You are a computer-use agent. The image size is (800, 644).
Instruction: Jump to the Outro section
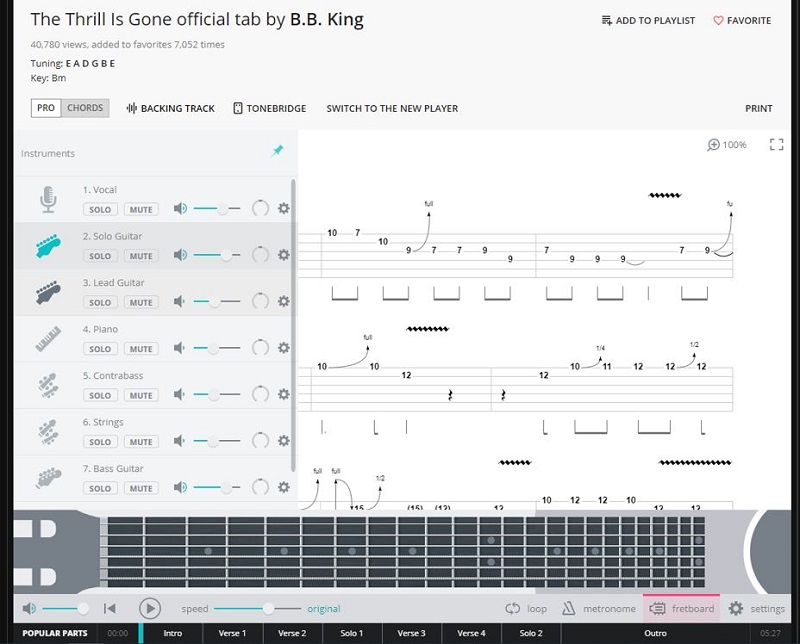[x=655, y=633]
